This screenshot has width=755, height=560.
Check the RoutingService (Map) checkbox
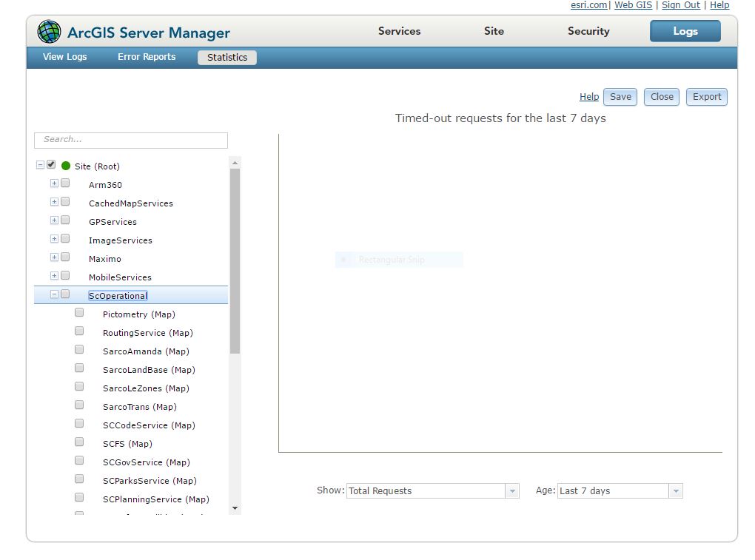tap(79, 331)
